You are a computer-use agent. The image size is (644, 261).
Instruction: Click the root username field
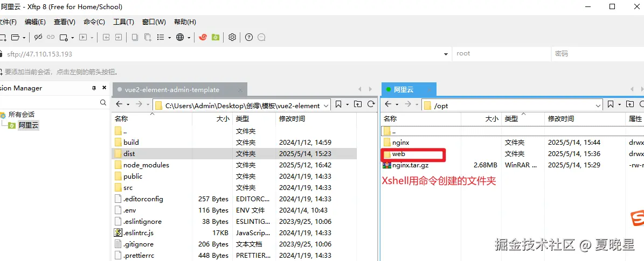point(501,54)
